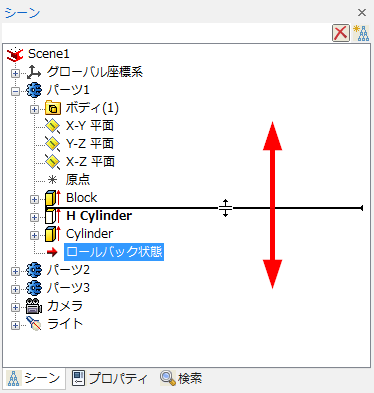
Task: Select ボディ(1) label
Action: click(92, 108)
